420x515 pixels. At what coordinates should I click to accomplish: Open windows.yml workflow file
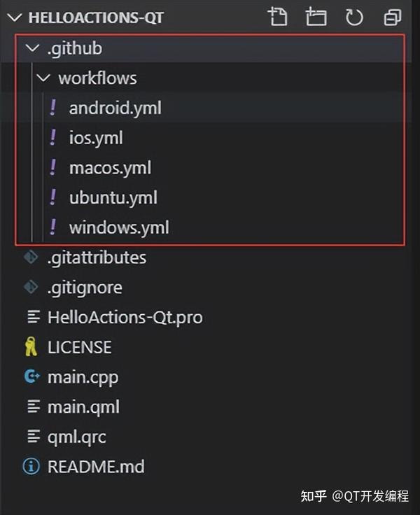coord(119,228)
